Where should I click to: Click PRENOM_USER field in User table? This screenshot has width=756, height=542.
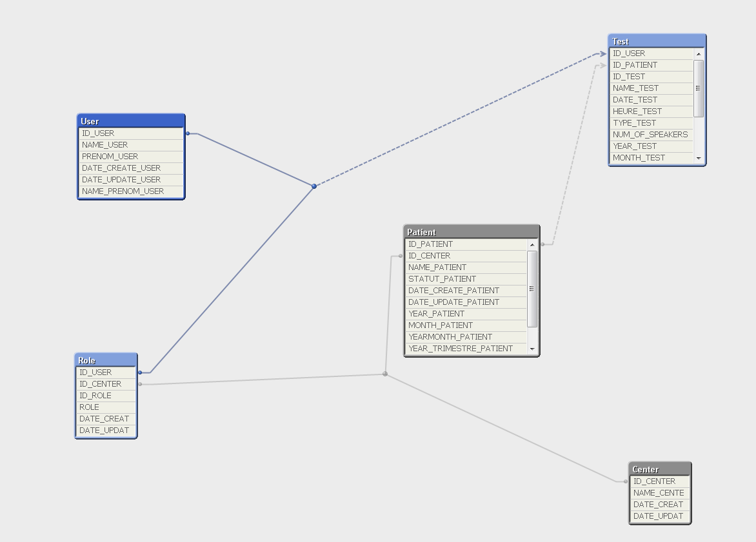(x=131, y=157)
